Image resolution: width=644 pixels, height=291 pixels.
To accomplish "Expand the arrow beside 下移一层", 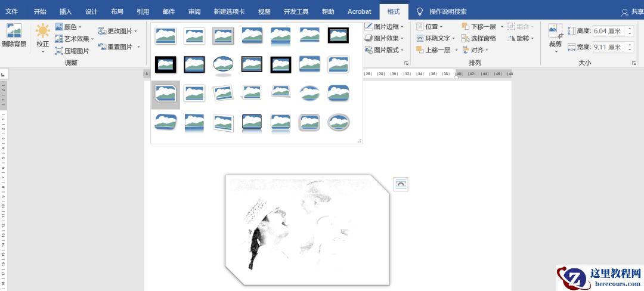I will 502,27.
